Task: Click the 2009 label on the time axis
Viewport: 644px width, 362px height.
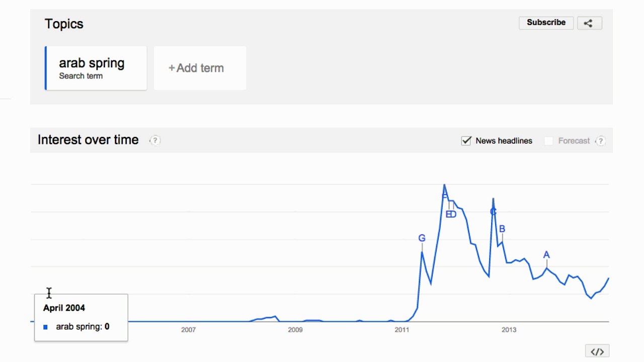Action: (295, 330)
